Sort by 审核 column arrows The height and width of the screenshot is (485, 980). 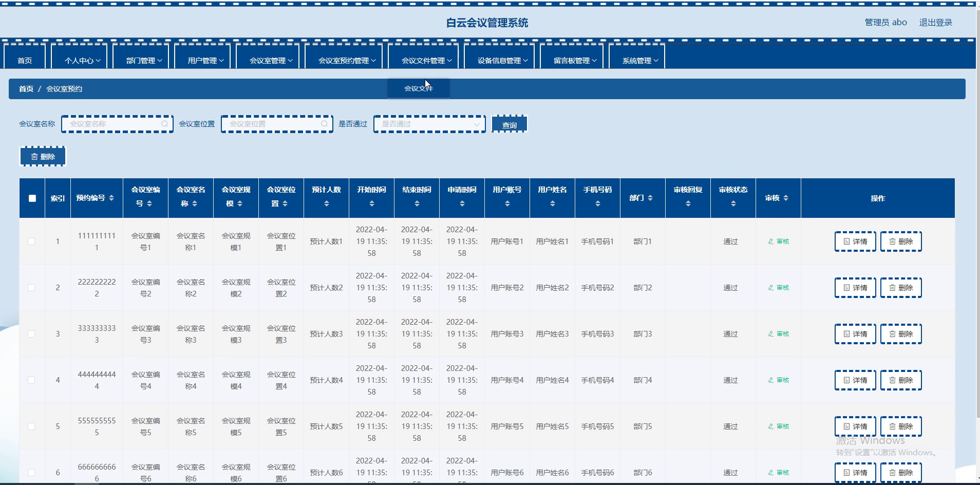click(786, 198)
